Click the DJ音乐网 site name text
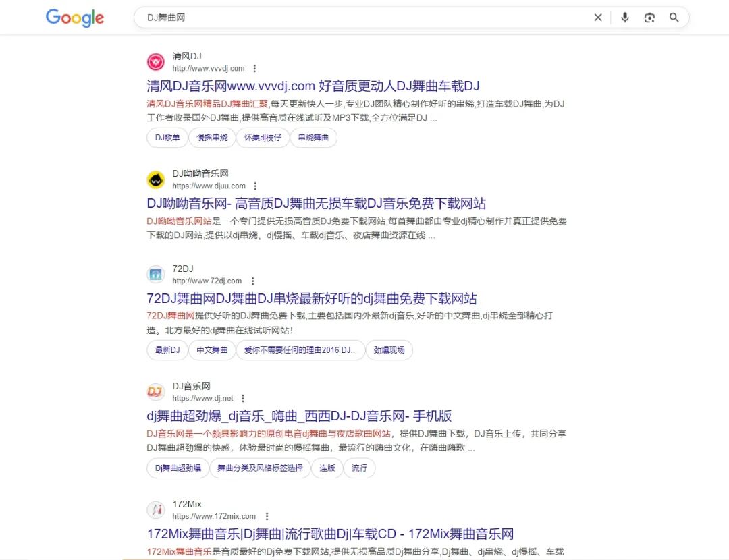 191,386
